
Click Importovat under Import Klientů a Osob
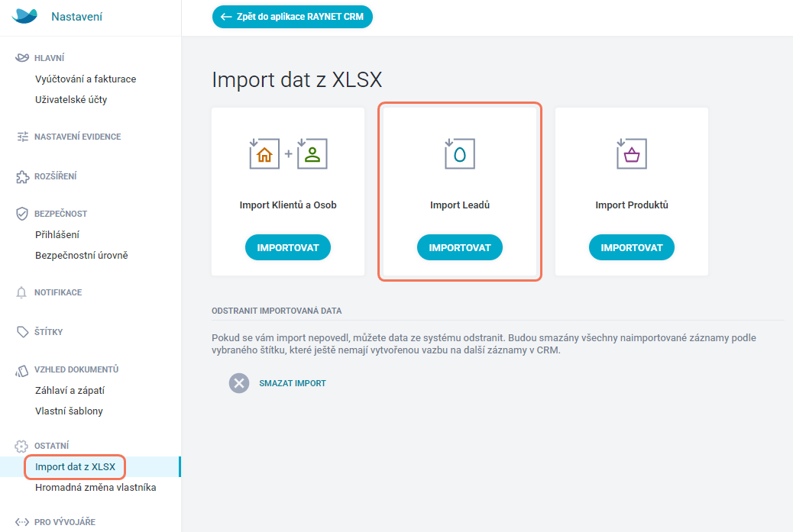pyautogui.click(x=288, y=247)
